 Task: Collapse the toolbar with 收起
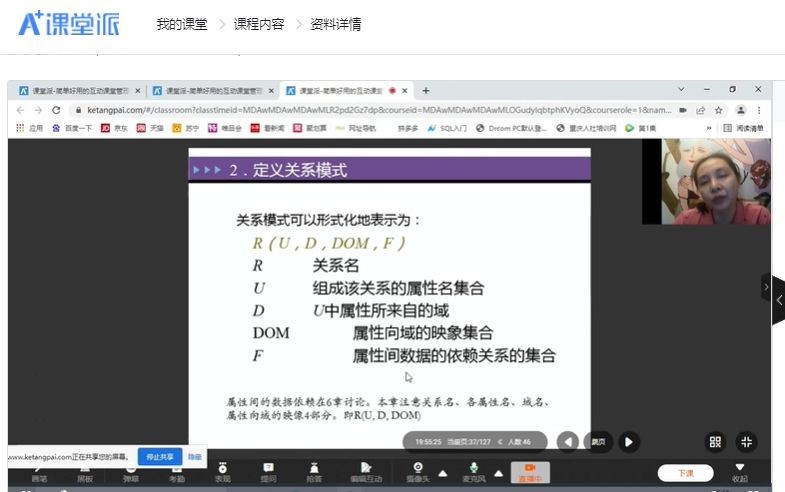(740, 472)
